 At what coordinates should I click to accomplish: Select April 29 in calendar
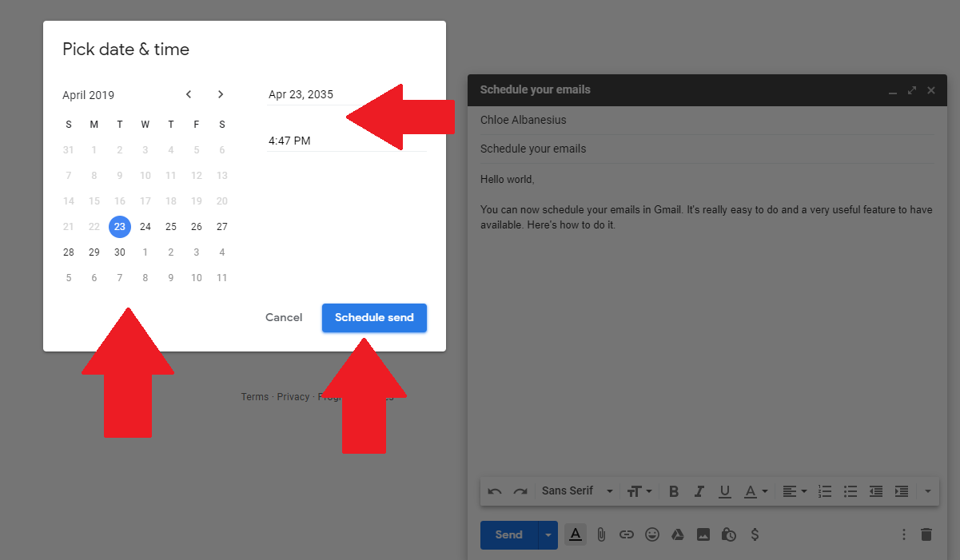[x=94, y=252]
